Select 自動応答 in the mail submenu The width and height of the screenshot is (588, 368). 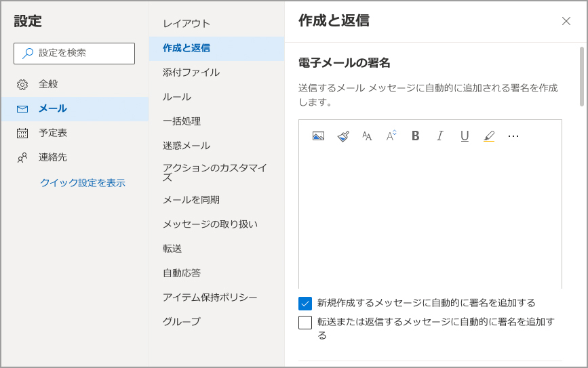[182, 273]
